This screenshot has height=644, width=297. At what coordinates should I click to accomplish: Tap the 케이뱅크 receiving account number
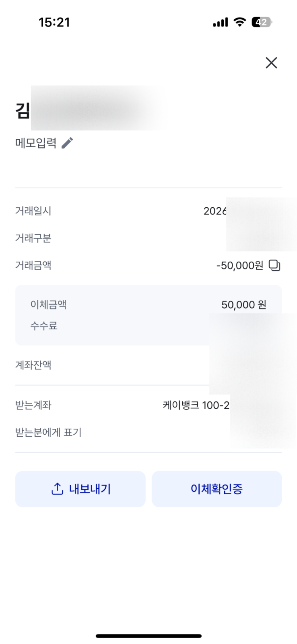point(196,405)
